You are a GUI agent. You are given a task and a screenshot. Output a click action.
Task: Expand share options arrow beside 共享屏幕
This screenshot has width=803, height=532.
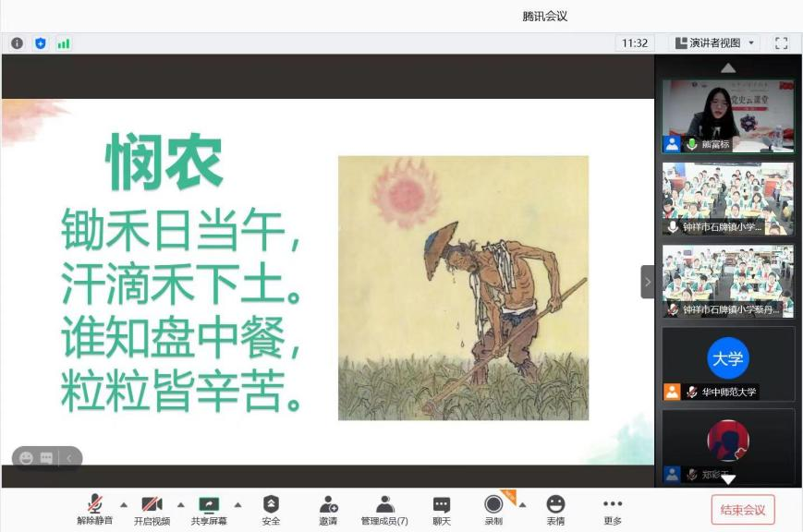click(x=237, y=505)
